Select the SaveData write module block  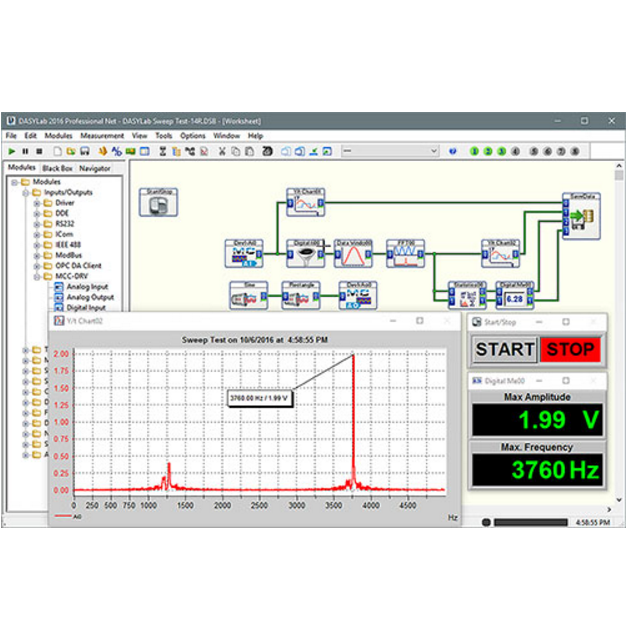(x=582, y=216)
